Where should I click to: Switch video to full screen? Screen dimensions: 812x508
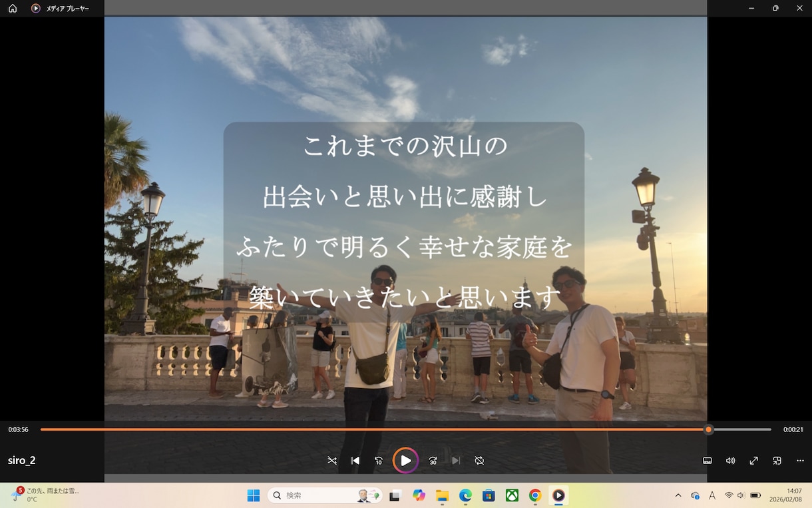(x=754, y=461)
